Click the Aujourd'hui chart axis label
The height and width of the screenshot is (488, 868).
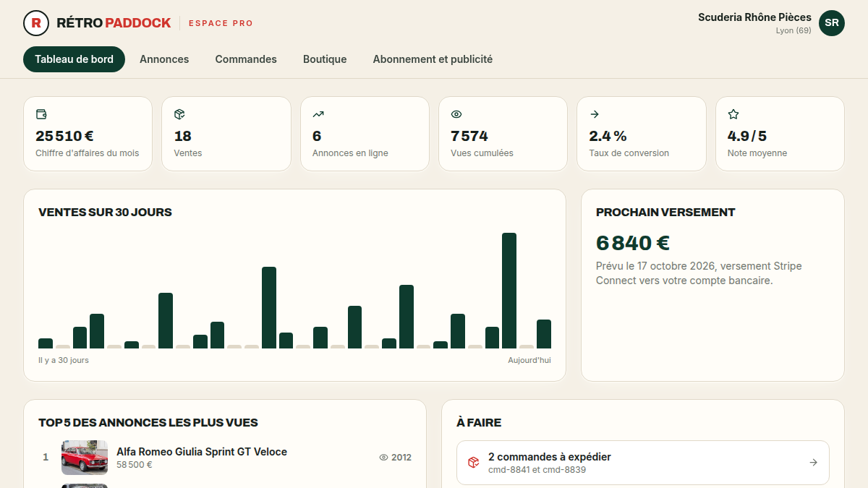(x=529, y=360)
